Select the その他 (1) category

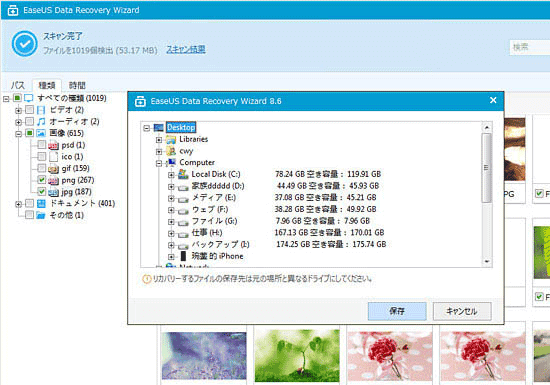coord(66,215)
